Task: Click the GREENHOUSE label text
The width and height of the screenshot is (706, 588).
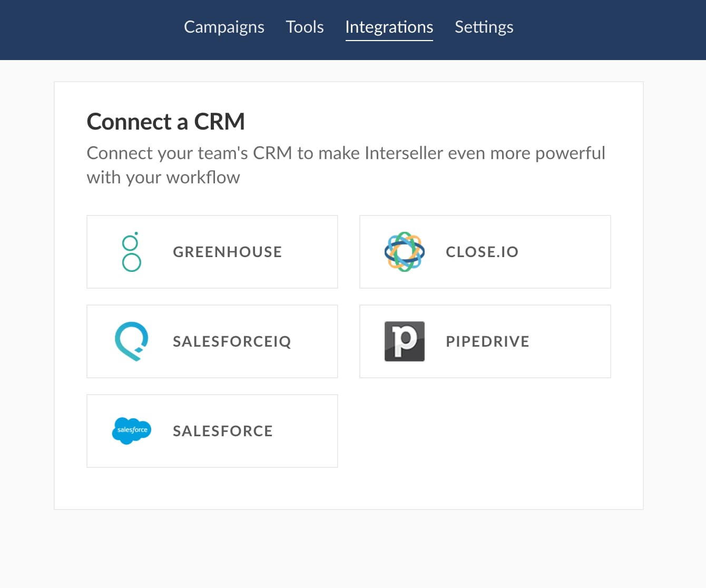Action: [228, 252]
